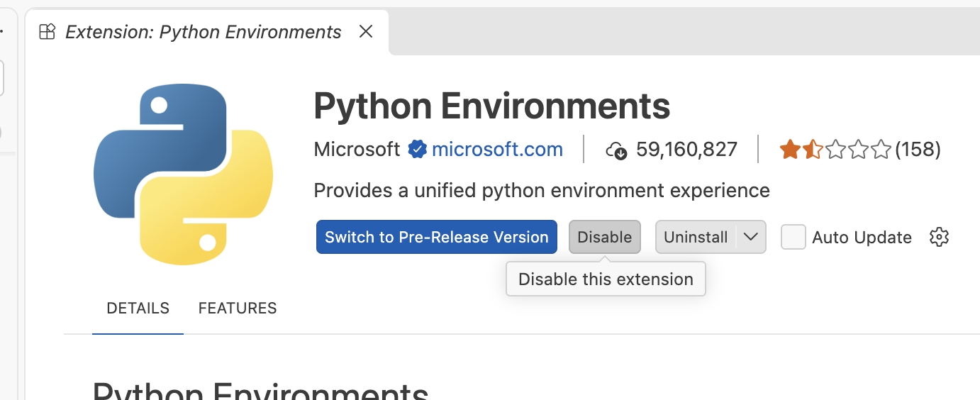Close the Extension: Python Environments tab
This screenshot has height=400, width=980.
tap(366, 32)
